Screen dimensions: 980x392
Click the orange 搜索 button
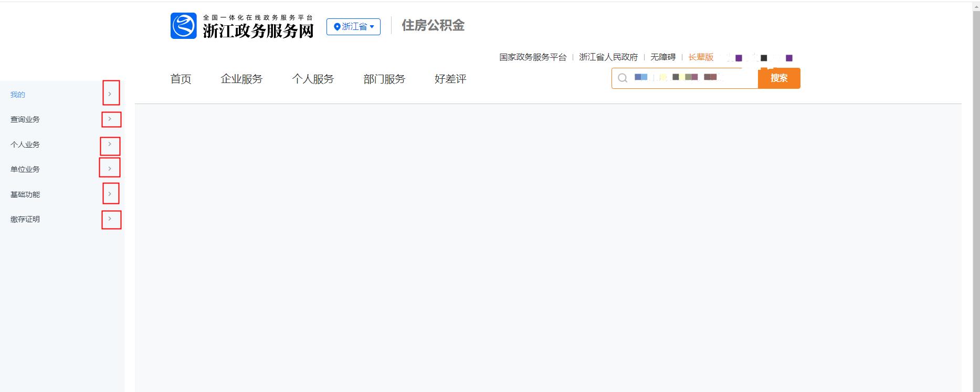[779, 78]
